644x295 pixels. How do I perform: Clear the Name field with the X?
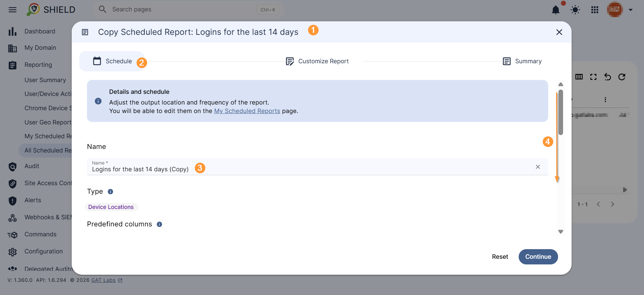coord(538,167)
